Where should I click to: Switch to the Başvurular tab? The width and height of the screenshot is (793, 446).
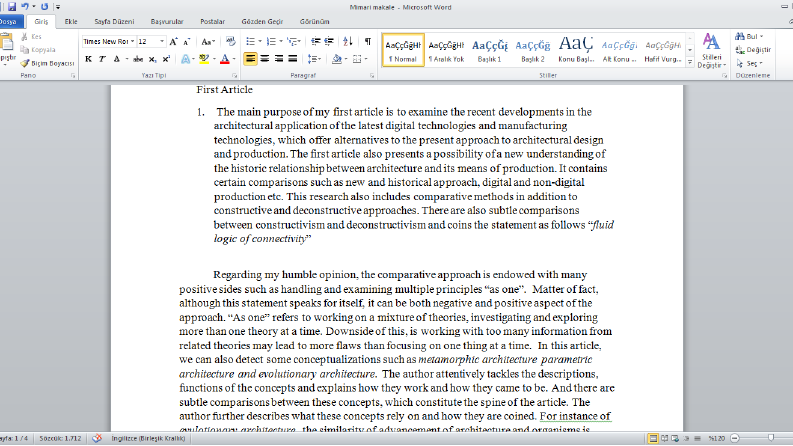pyautogui.click(x=167, y=22)
